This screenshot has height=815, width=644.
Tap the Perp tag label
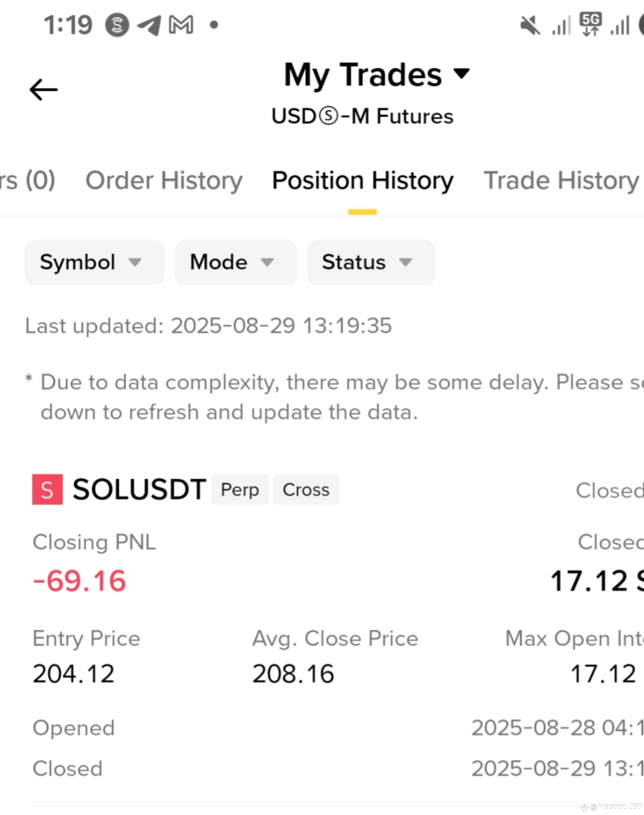240,490
